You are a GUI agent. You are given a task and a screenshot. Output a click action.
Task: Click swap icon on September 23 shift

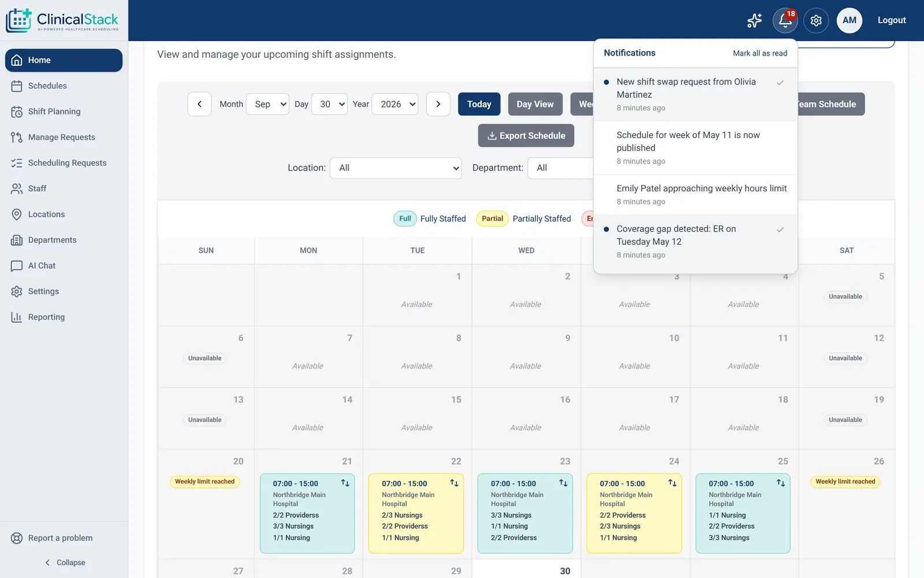click(x=563, y=483)
